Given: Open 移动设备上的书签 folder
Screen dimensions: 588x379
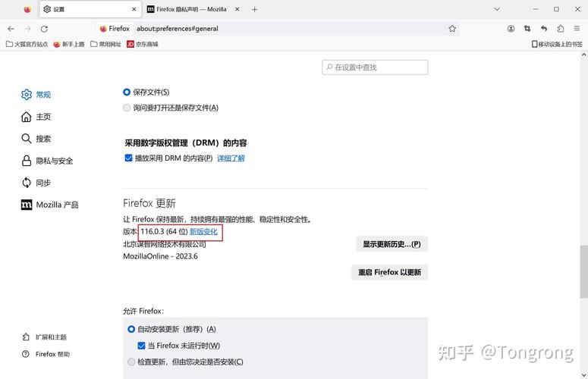Looking at the screenshot, I should coord(557,44).
